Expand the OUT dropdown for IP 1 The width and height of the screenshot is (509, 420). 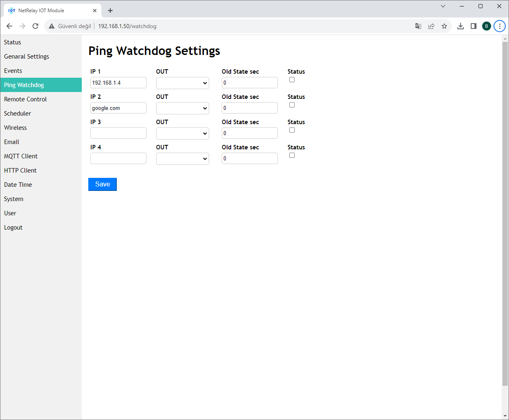point(182,83)
